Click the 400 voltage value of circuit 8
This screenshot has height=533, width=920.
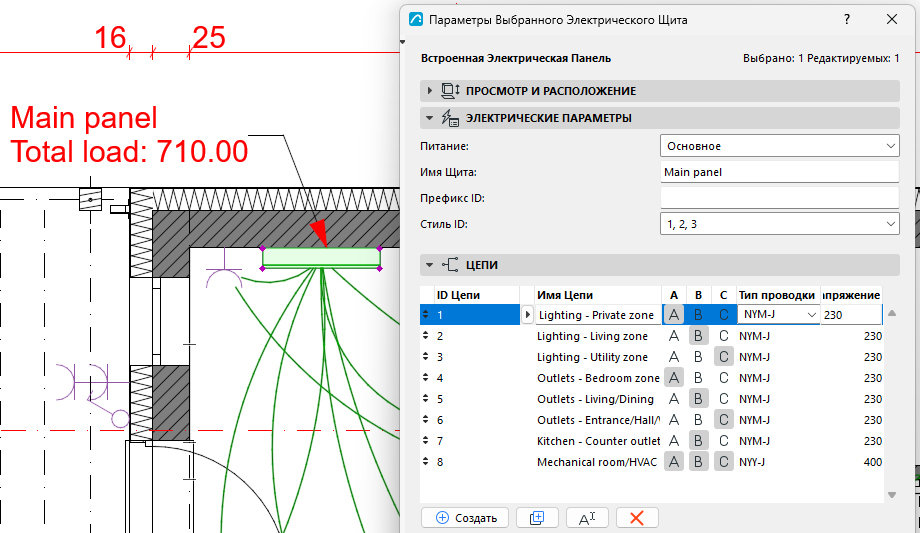[x=872, y=462]
